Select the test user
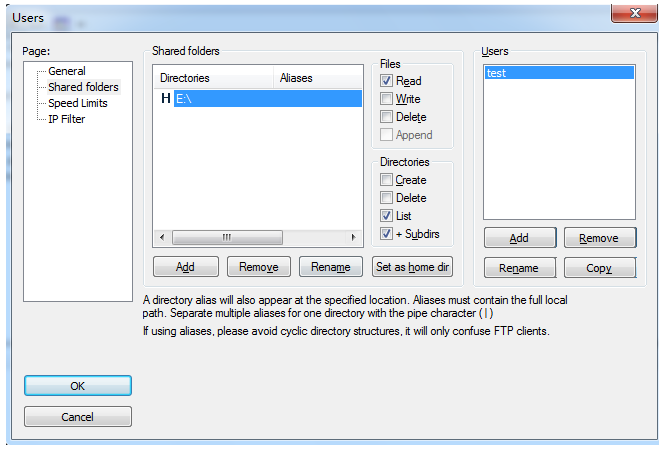Viewport: 664px width, 451px height. click(559, 73)
